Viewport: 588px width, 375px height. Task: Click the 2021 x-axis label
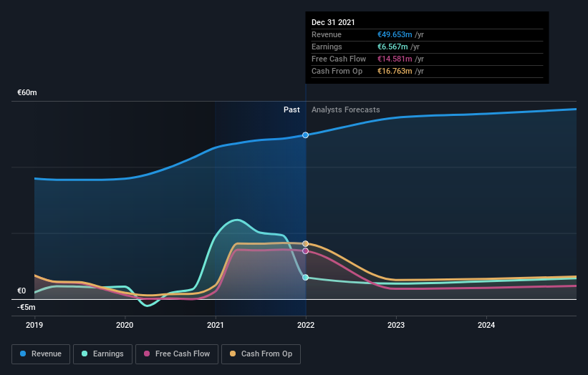[x=216, y=325]
